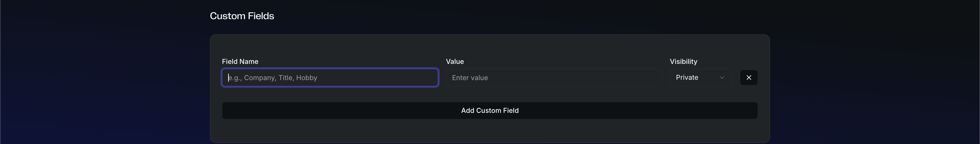Click the dark X icon beside Visibility

point(748,78)
